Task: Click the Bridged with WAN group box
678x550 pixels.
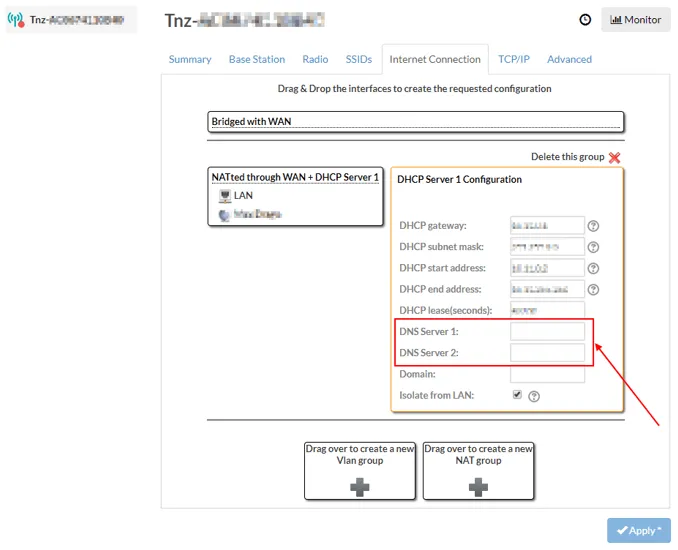Action: (x=416, y=122)
